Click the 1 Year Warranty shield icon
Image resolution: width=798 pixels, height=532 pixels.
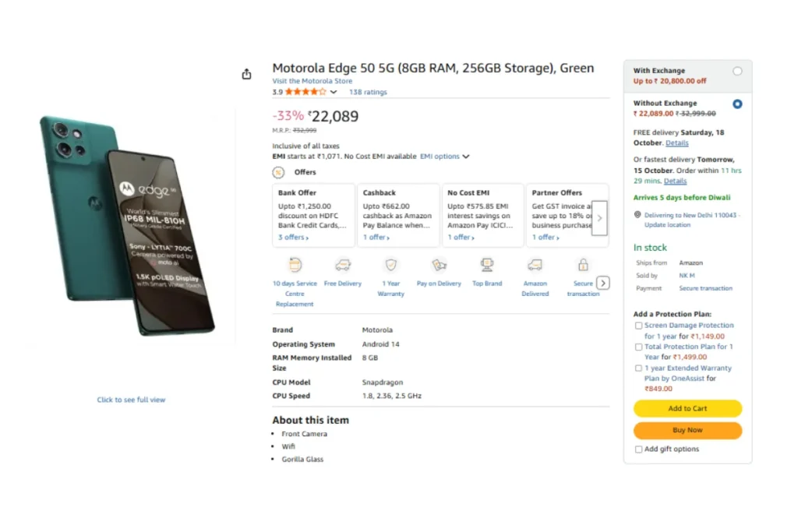pyautogui.click(x=391, y=265)
